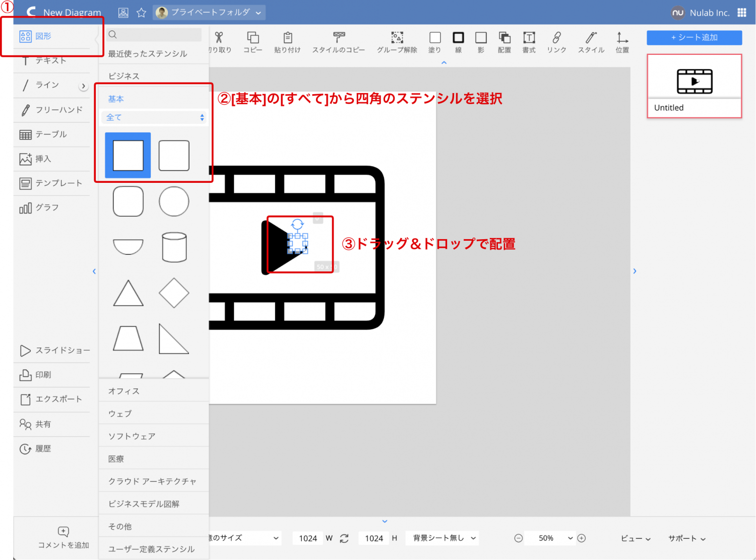Click the scissors cut icon in toolbar

[x=219, y=38]
